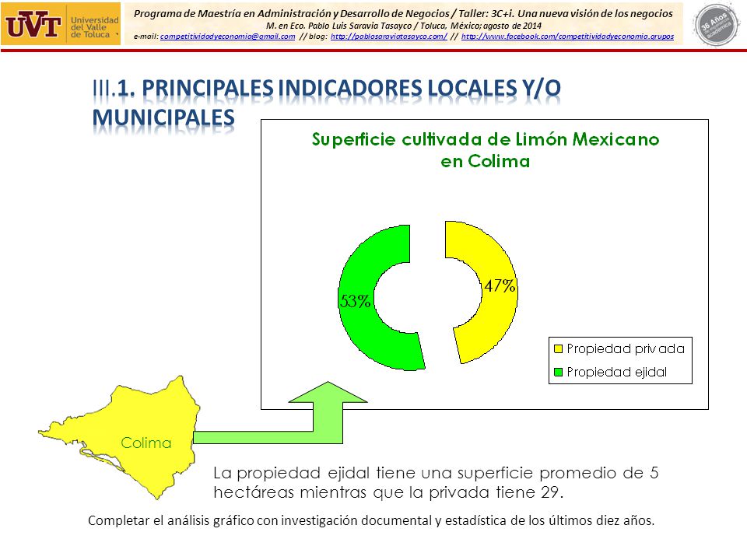This screenshot has width=747, height=560.
Task: Click the green Propiedad ejidal legend swatch
Action: point(559,372)
